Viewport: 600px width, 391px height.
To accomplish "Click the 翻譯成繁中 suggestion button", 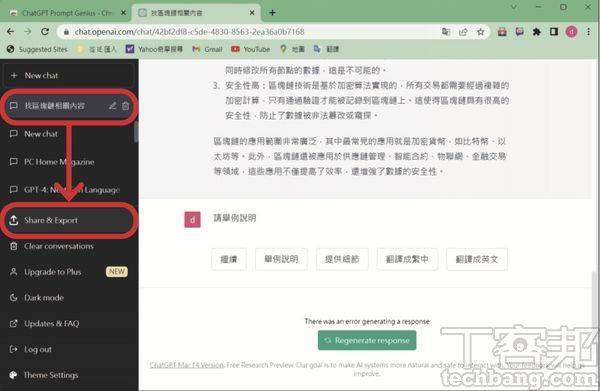I will tap(407, 259).
